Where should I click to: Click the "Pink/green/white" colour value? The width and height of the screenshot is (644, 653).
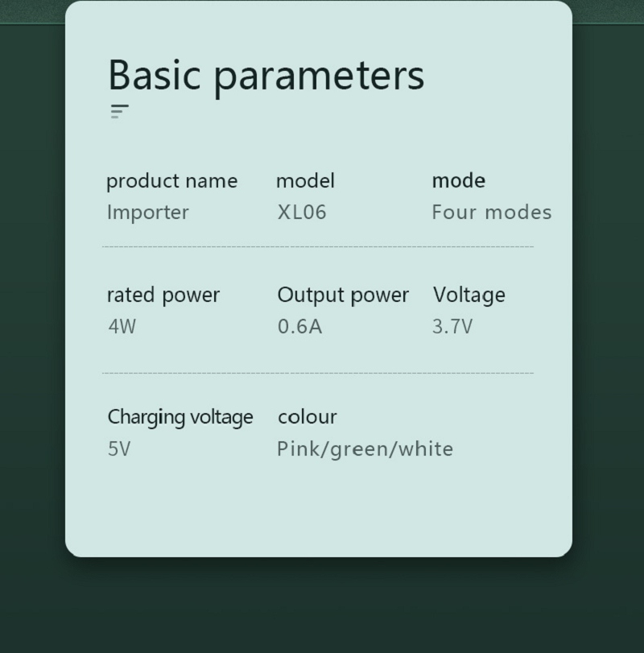tap(365, 448)
